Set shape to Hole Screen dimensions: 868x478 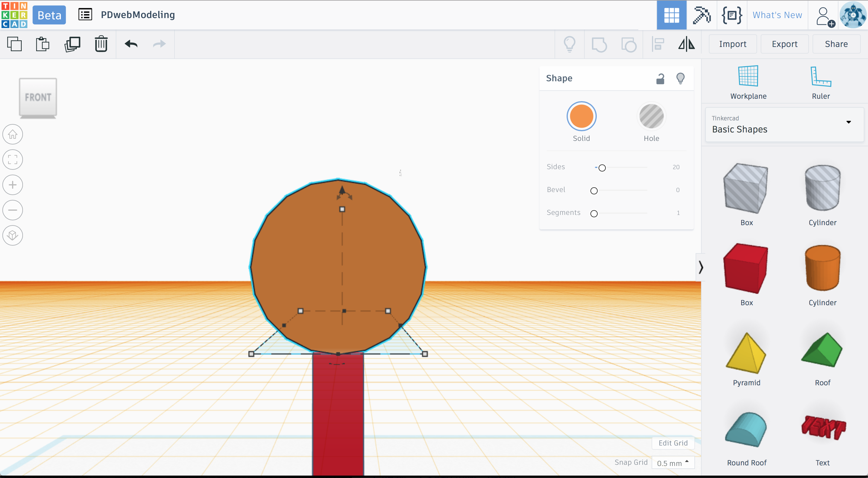[651, 116]
